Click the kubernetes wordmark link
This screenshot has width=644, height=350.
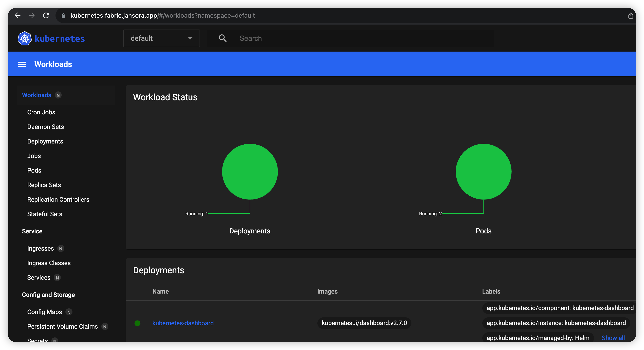[60, 39]
